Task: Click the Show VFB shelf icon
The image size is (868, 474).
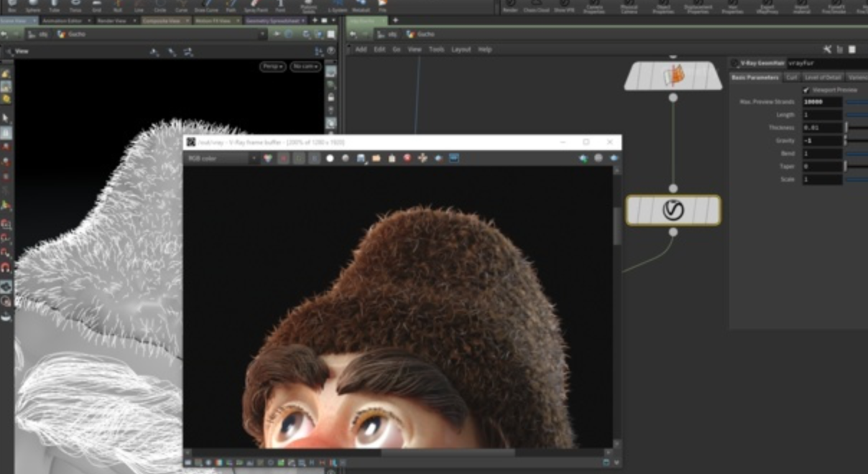Action: (x=564, y=6)
